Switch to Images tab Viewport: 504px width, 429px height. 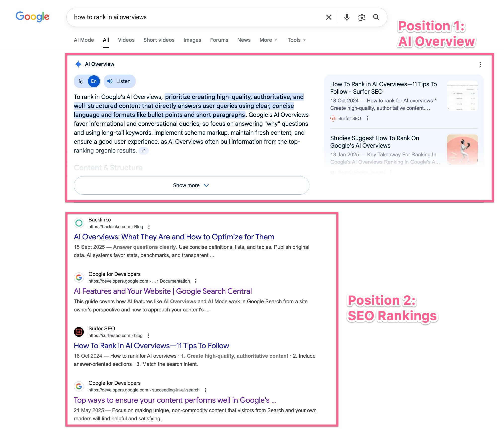[x=192, y=40]
